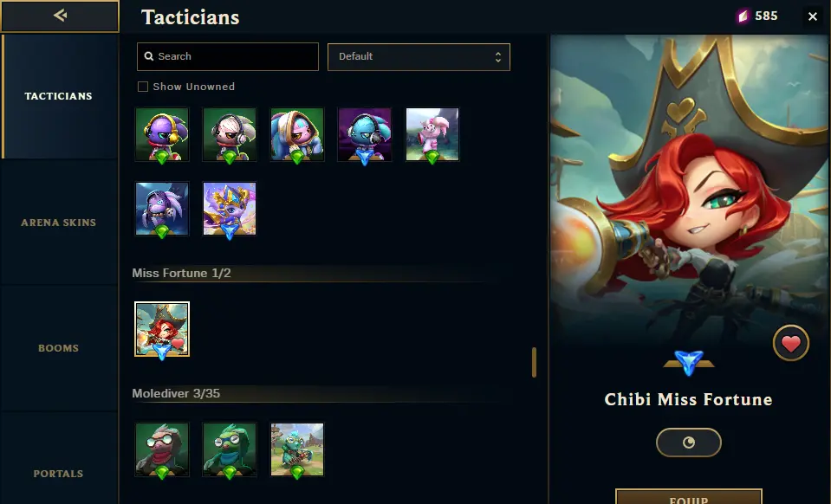831x504 pixels.
Task: Click the back arrow button
Action: click(60, 16)
